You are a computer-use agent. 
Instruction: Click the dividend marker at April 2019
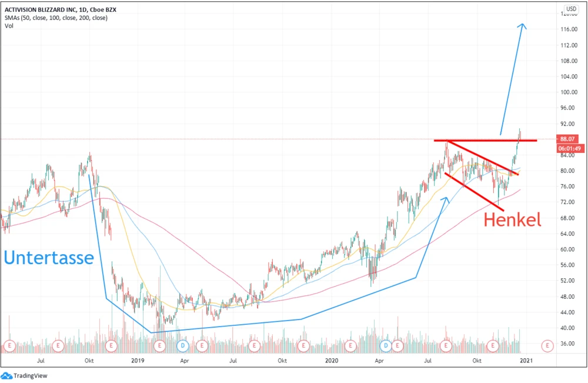click(183, 345)
